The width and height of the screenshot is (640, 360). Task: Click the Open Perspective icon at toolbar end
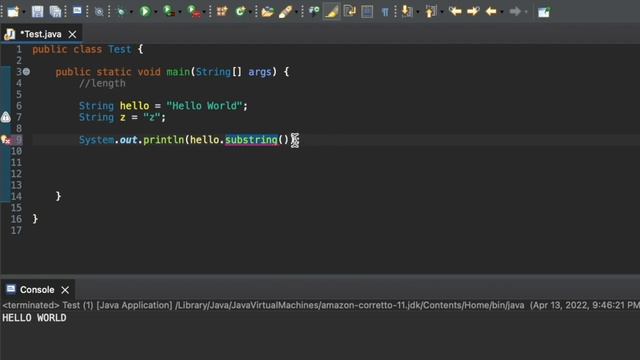point(544,12)
